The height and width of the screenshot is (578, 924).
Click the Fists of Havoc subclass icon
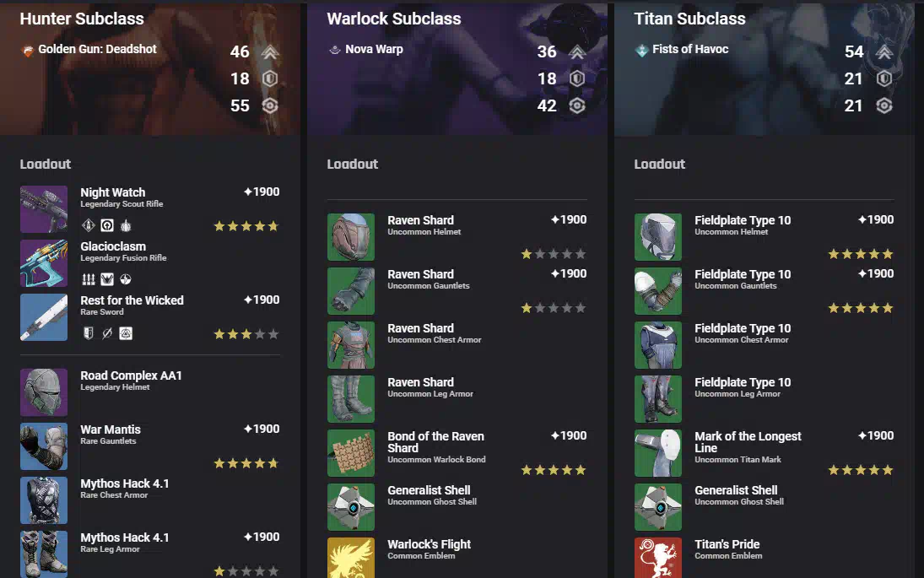pos(641,51)
